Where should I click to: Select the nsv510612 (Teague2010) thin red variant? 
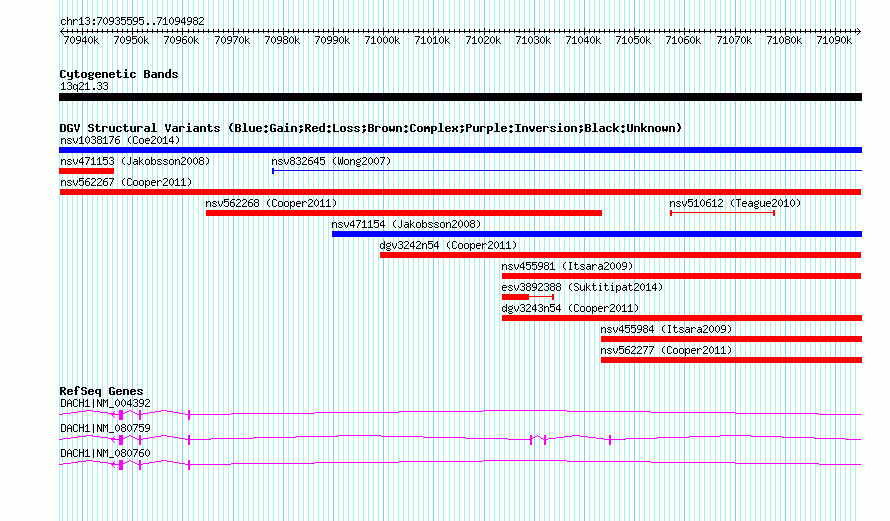[722, 213]
